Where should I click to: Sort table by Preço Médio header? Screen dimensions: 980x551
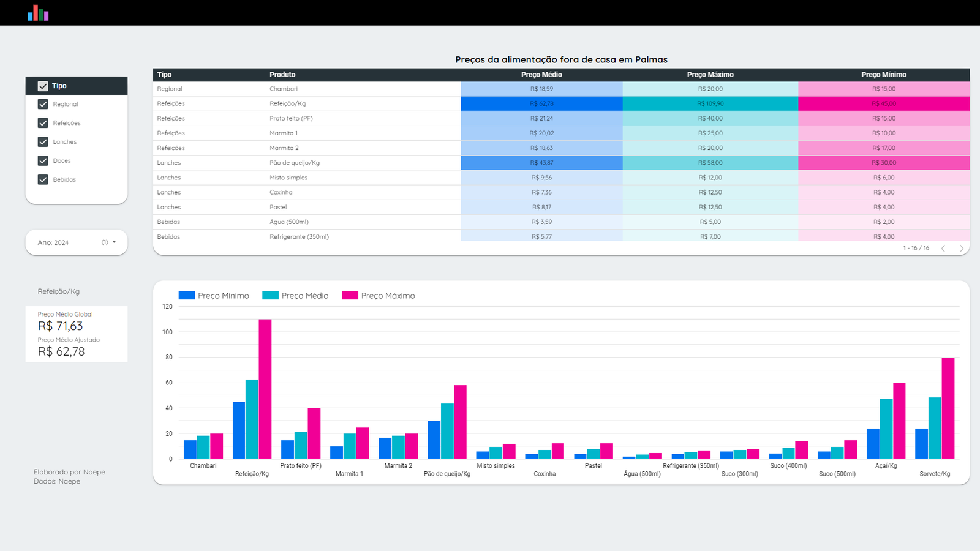541,75
